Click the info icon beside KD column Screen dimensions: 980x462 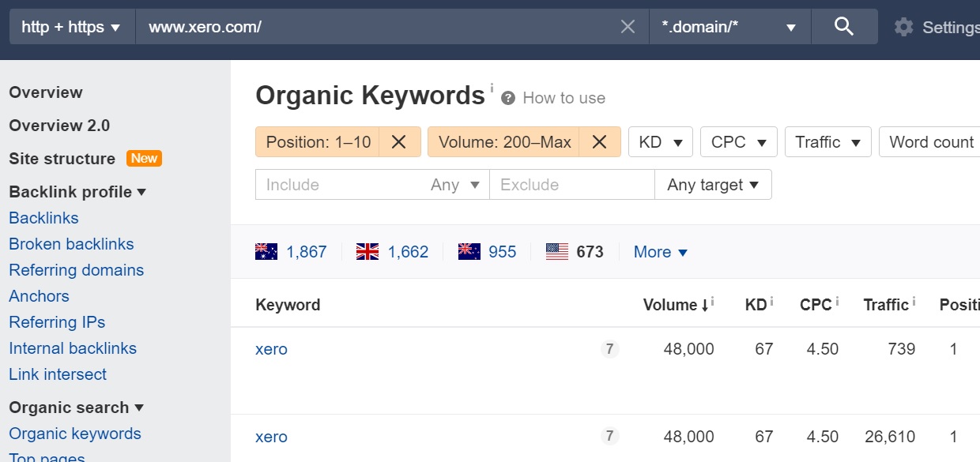(771, 301)
